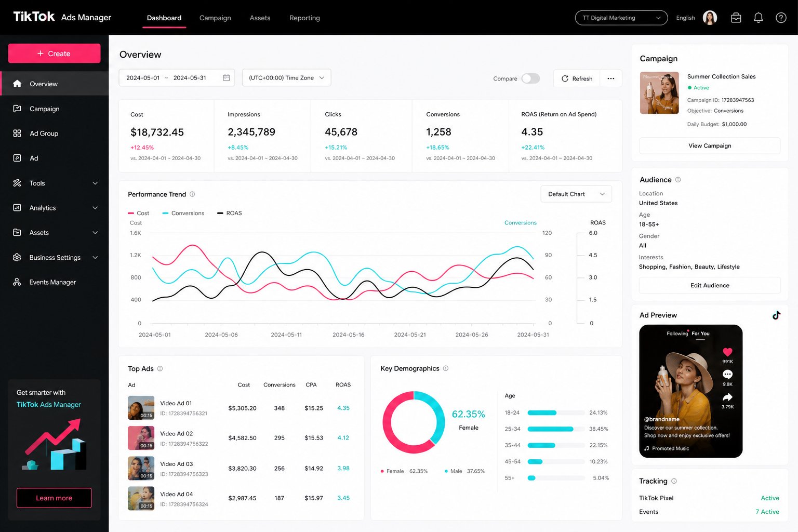The height and width of the screenshot is (532, 798).
Task: Click the Tools wrench icon
Action: point(17,183)
